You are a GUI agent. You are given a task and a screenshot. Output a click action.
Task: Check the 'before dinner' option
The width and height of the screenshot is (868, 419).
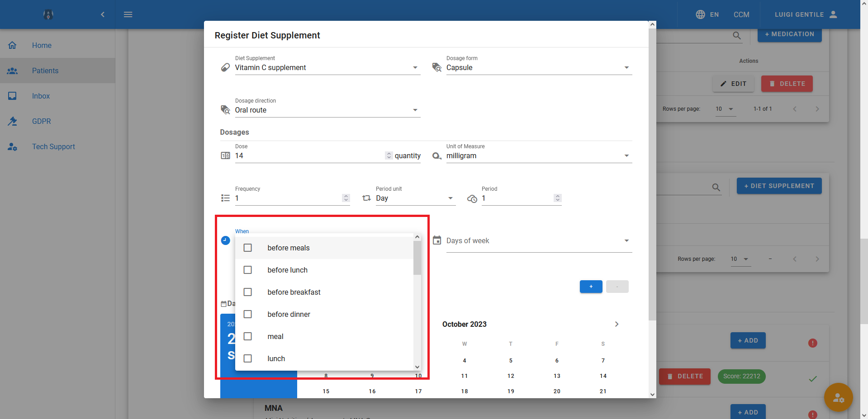[248, 314]
